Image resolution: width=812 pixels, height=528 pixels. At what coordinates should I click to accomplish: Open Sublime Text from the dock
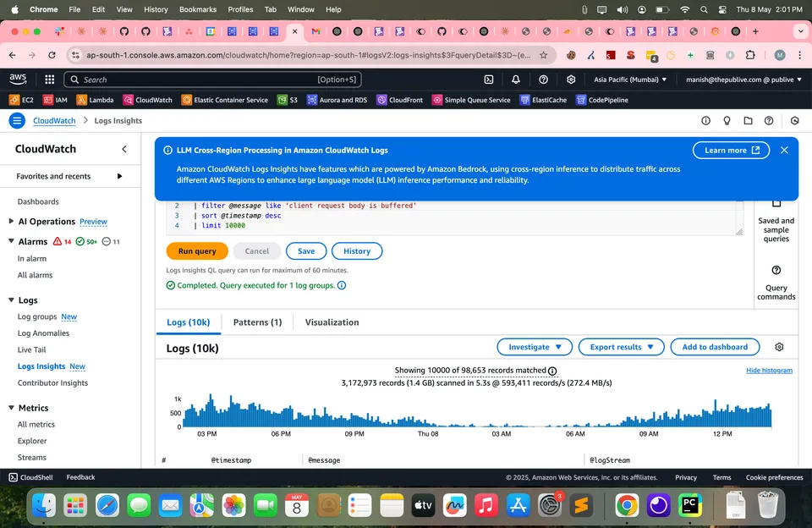(x=582, y=505)
